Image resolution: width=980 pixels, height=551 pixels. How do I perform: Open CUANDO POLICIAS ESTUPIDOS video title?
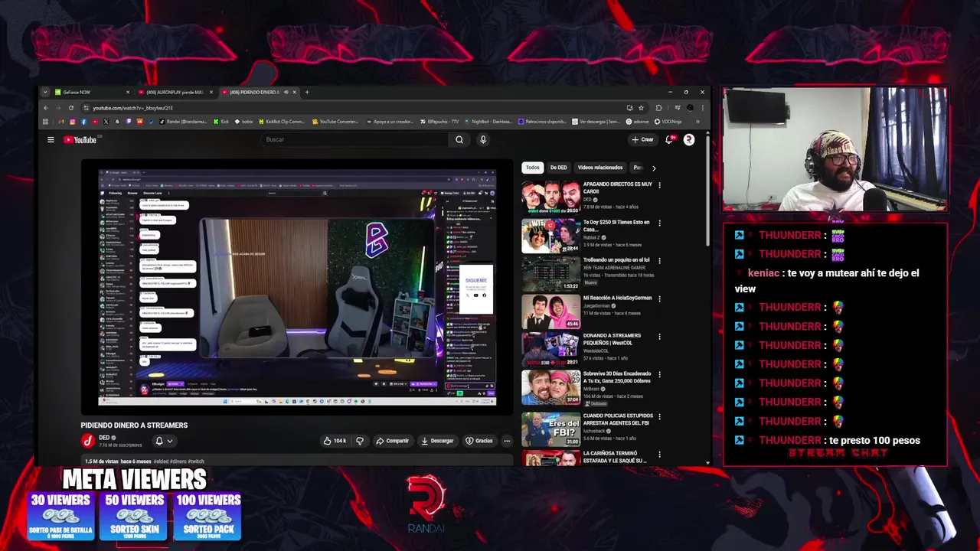tap(617, 418)
